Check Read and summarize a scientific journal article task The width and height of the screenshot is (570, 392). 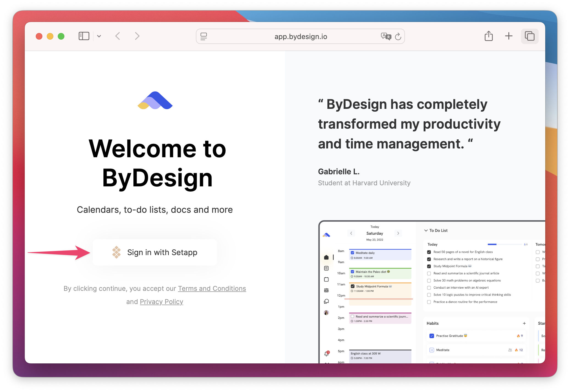[x=429, y=273]
